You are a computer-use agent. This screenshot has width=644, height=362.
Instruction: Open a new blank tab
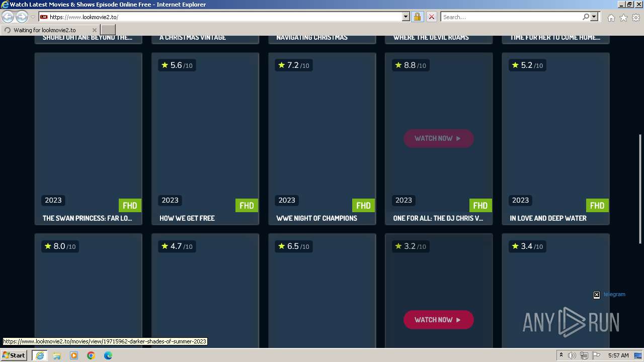[x=108, y=30]
